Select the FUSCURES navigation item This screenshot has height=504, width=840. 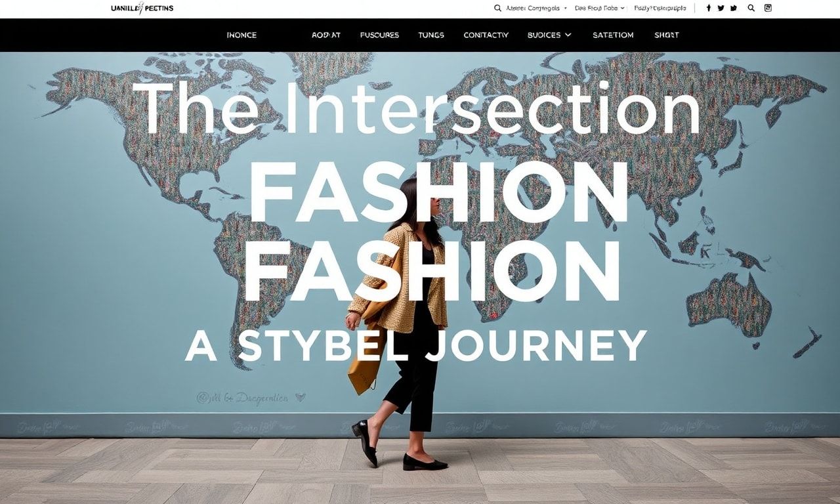[x=379, y=35]
